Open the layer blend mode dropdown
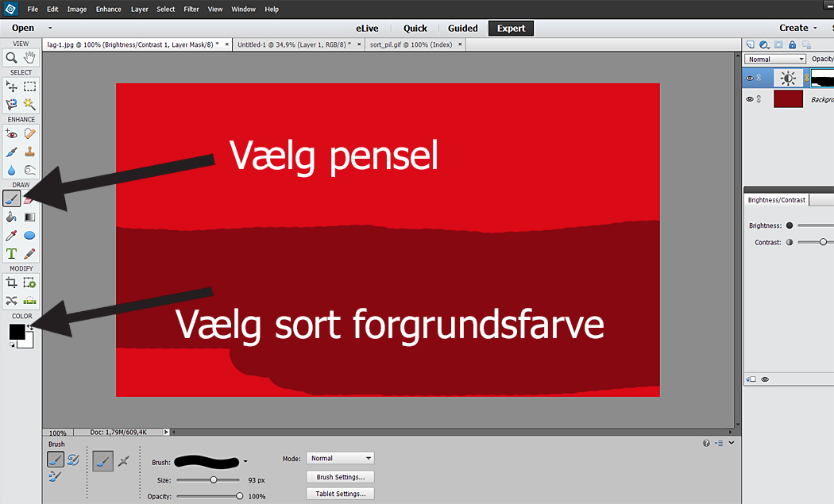The height and width of the screenshot is (504, 834). tap(776, 60)
